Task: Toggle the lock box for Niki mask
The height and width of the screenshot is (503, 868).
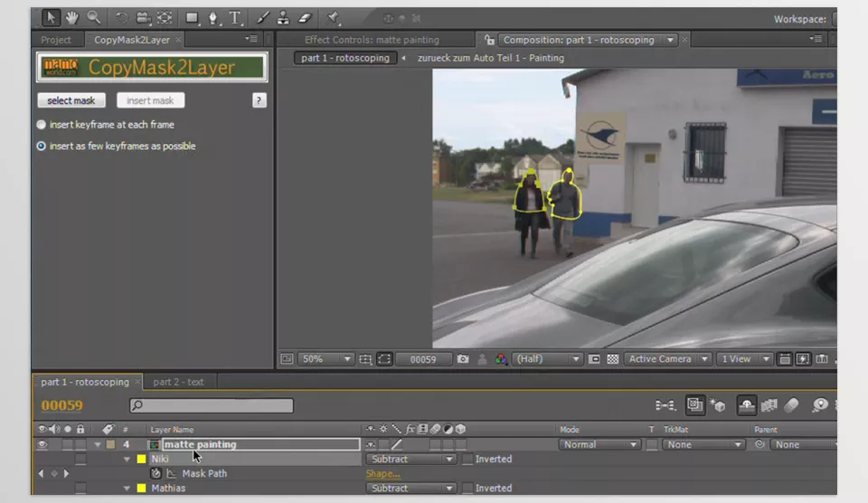Action: (80, 460)
